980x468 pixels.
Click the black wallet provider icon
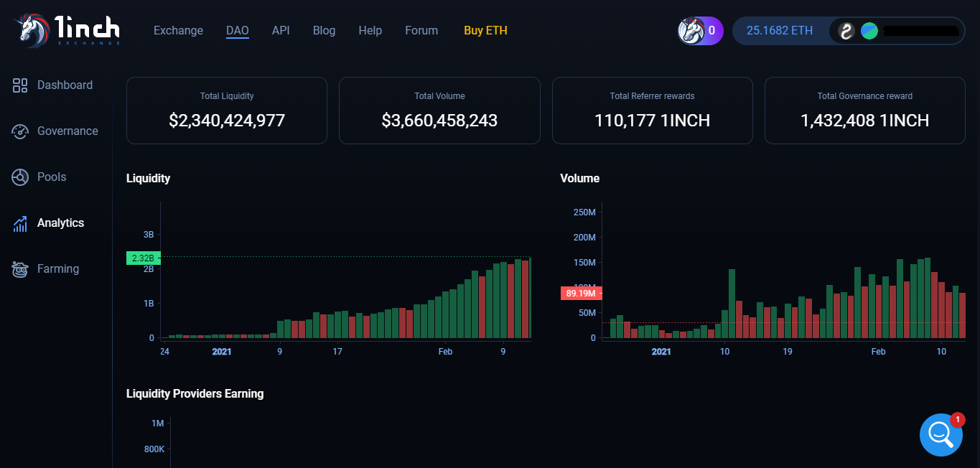[x=846, y=31]
